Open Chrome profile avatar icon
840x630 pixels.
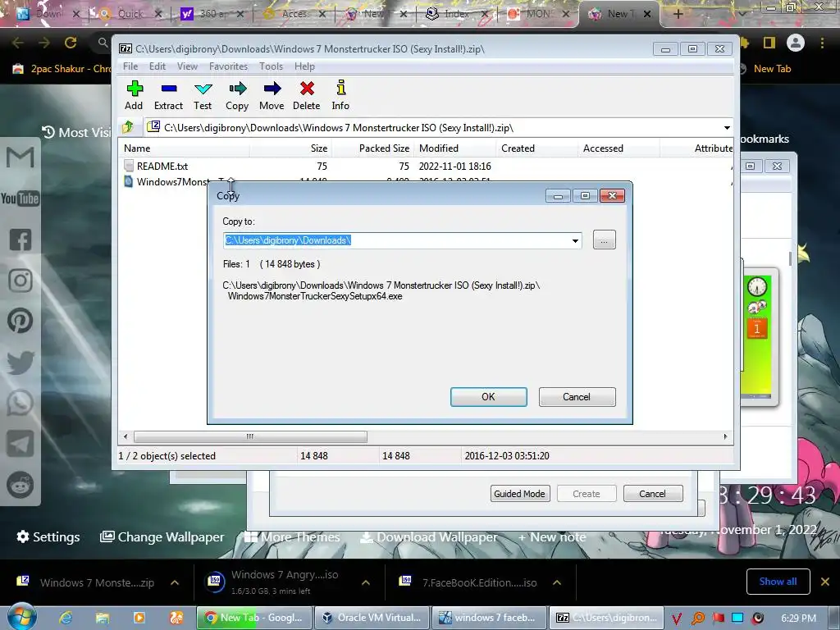click(796, 43)
